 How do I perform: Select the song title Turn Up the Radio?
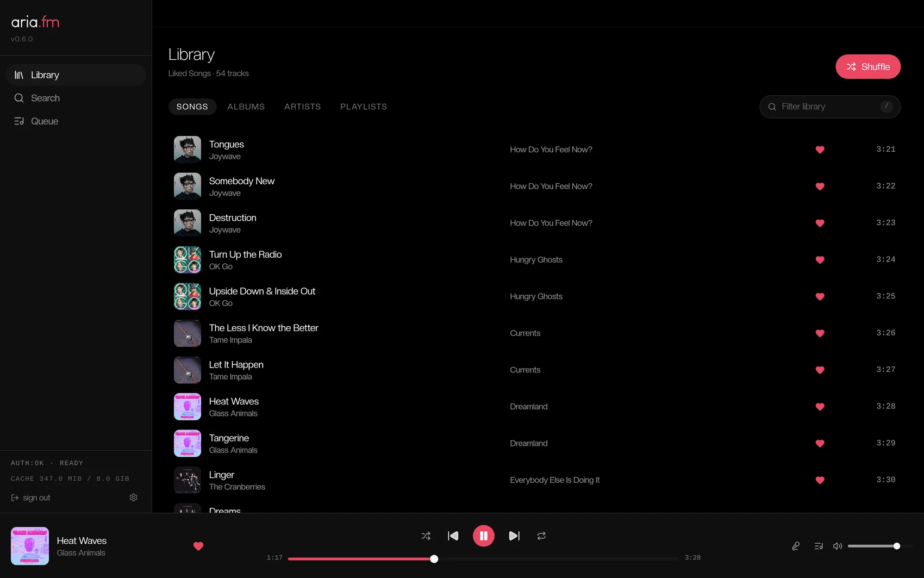tap(245, 254)
